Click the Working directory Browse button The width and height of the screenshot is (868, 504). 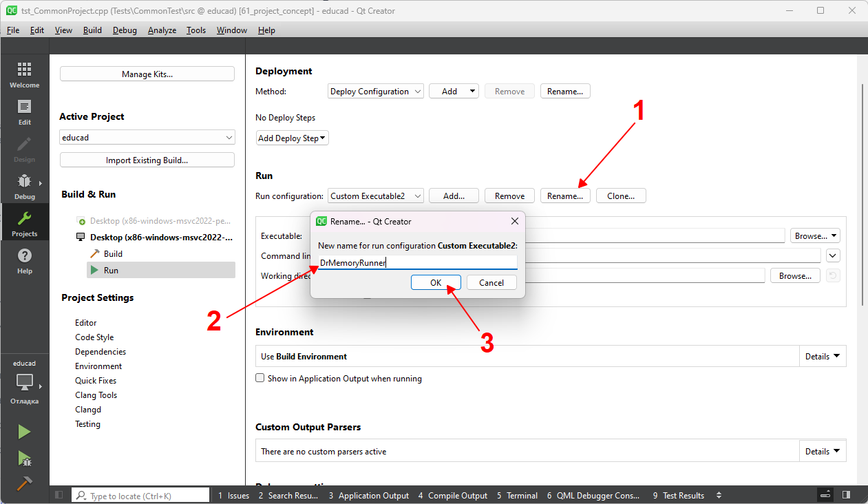pos(795,275)
